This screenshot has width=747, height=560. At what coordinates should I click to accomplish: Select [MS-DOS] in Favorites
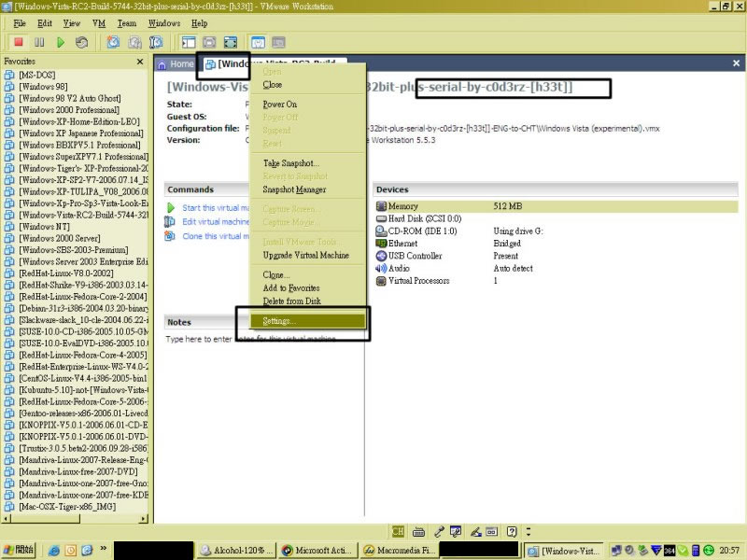point(37,75)
